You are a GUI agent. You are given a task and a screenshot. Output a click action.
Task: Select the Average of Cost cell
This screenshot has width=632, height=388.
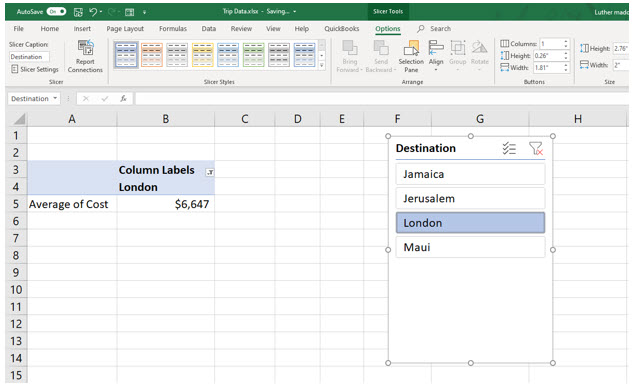(x=72, y=204)
